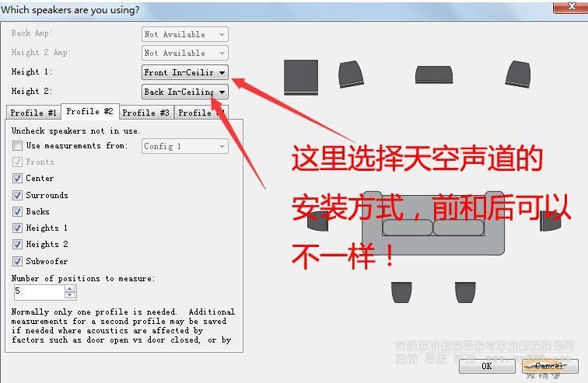
Task: Click the center speaker icon at top
Action: 434,74
